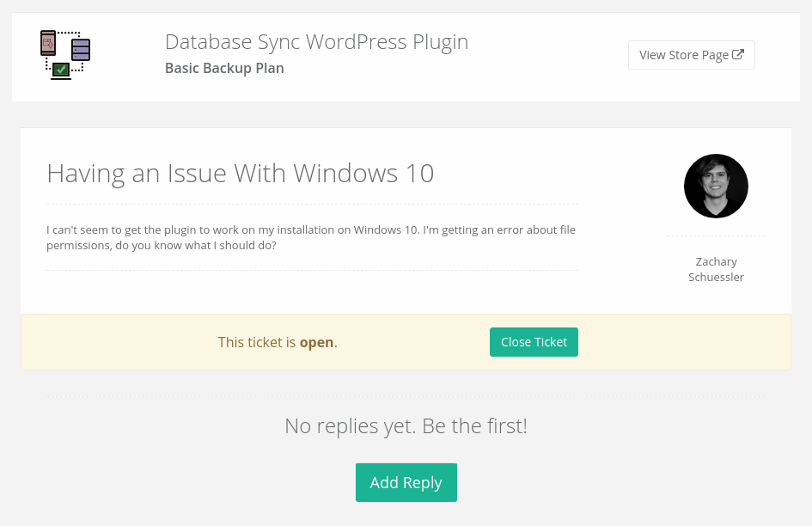Click the external link icon on View Store Page
This screenshot has width=812, height=526.
[738, 54]
